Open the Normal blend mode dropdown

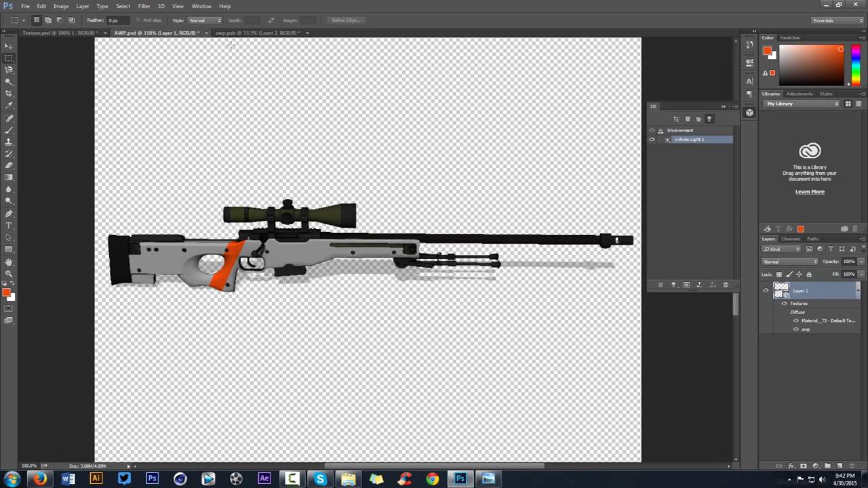coord(790,262)
